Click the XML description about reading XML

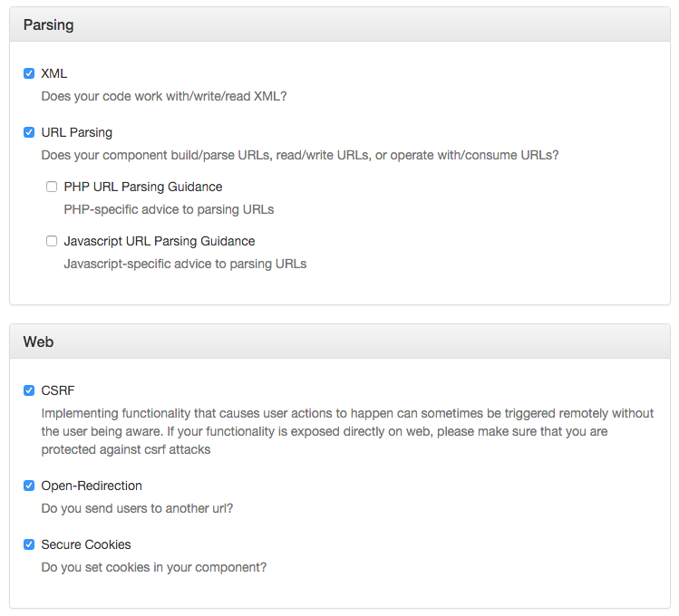(x=164, y=95)
